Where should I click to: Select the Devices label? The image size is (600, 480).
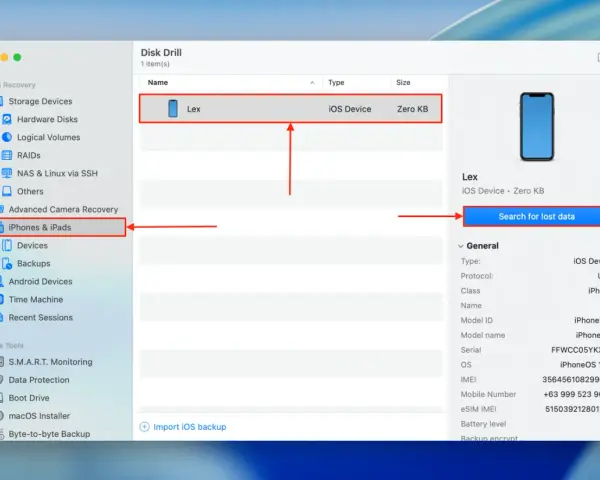33,245
